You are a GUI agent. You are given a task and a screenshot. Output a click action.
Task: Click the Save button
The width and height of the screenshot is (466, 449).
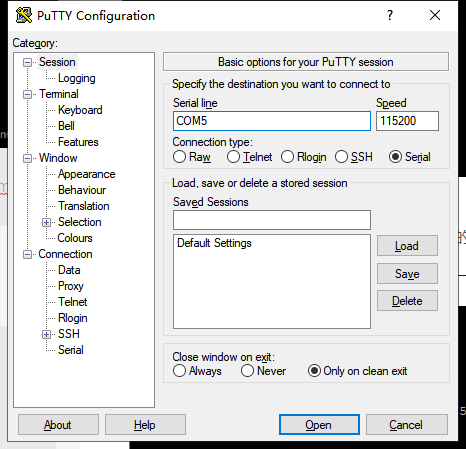407,274
